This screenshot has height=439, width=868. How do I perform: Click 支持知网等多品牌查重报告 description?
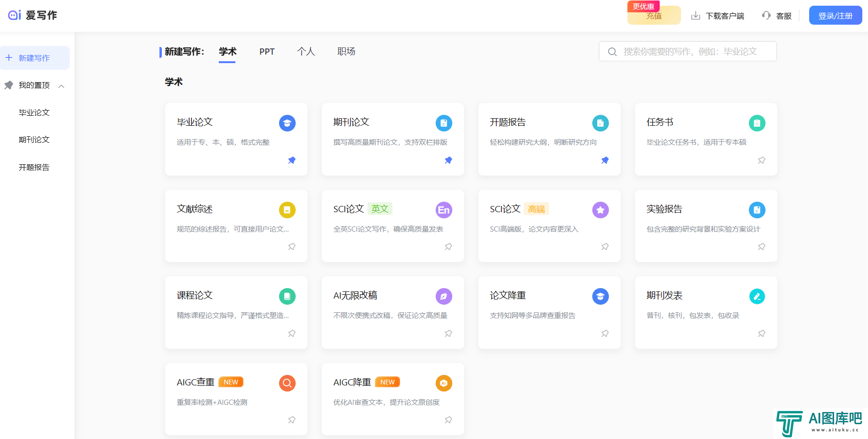click(532, 316)
